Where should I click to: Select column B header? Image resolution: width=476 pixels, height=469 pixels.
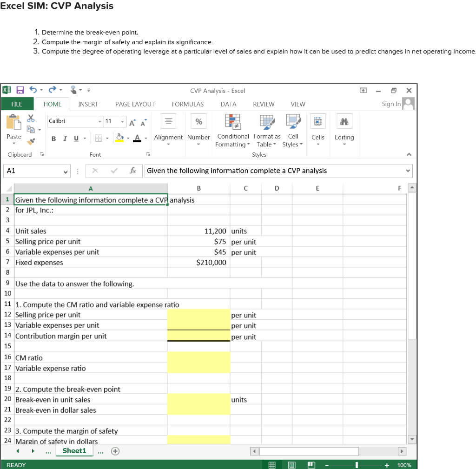tap(198, 188)
